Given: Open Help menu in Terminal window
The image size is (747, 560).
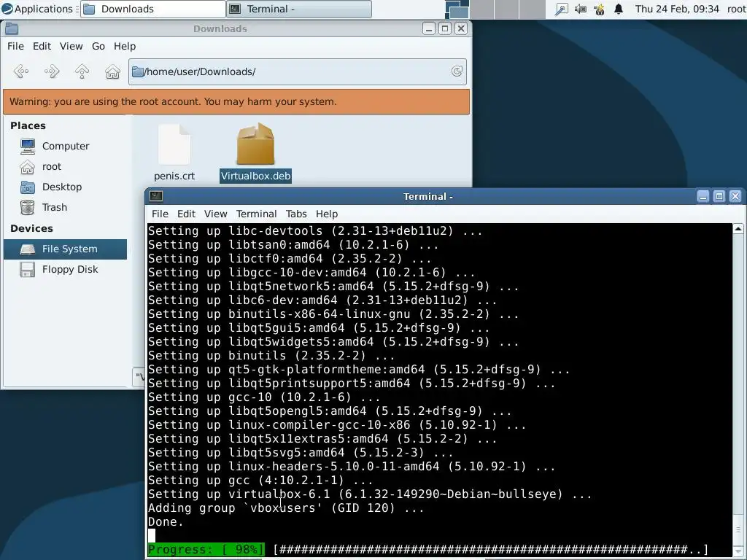Looking at the screenshot, I should [327, 214].
